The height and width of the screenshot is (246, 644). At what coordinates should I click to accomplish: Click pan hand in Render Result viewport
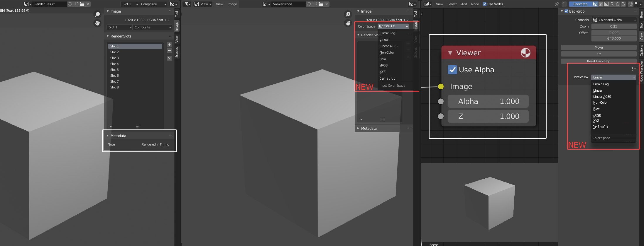[x=97, y=23]
